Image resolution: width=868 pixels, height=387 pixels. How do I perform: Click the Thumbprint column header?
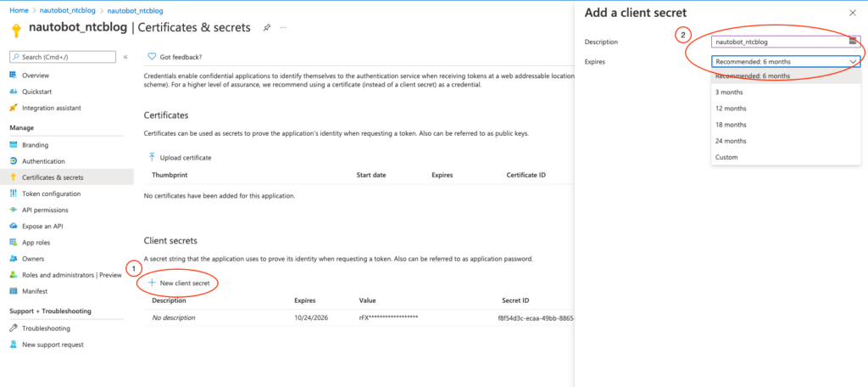(170, 175)
